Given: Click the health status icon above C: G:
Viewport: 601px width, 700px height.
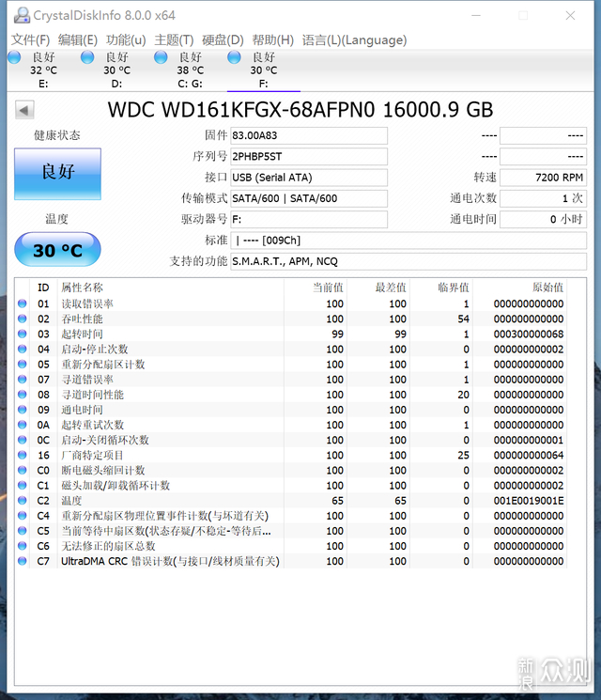Looking at the screenshot, I should coord(161,57).
